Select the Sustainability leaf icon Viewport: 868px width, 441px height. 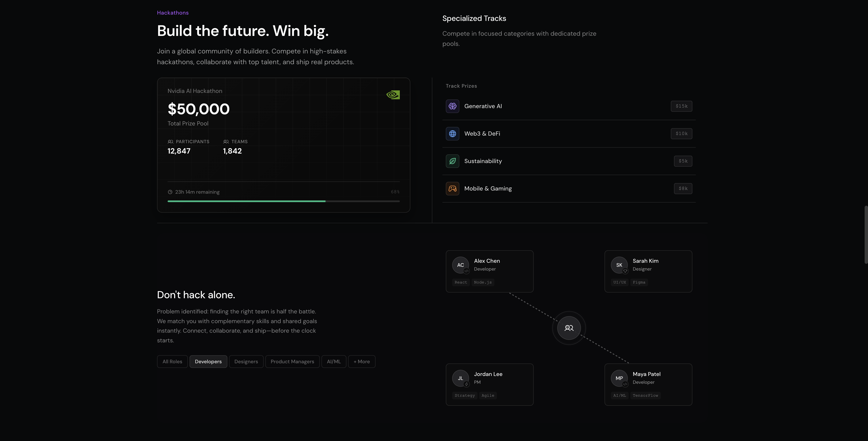coord(453,161)
